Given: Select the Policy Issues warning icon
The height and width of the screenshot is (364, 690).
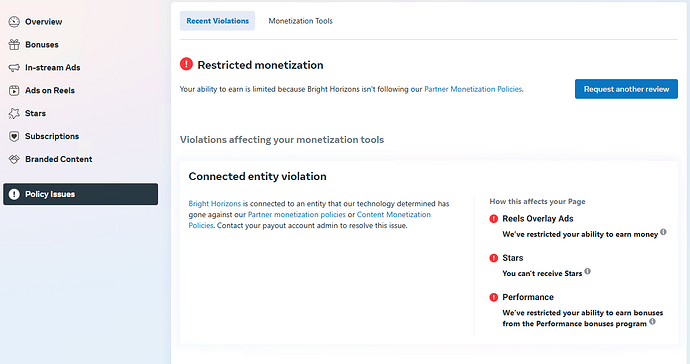Looking at the screenshot, I should [14, 194].
